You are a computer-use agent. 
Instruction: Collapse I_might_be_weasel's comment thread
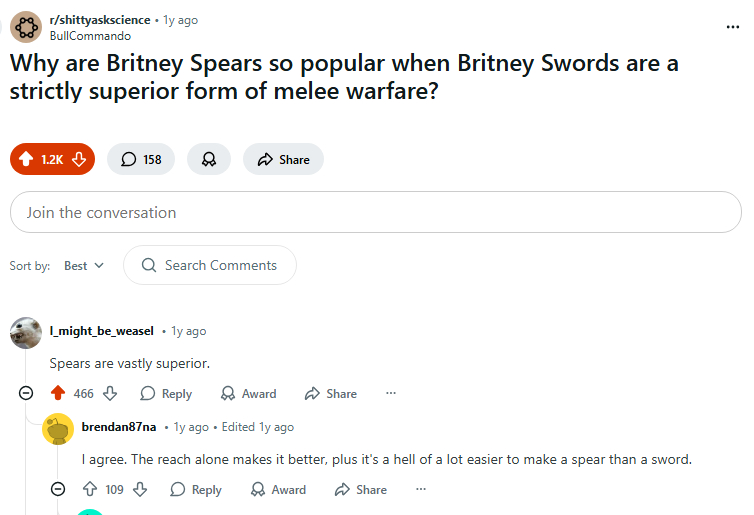coord(26,394)
